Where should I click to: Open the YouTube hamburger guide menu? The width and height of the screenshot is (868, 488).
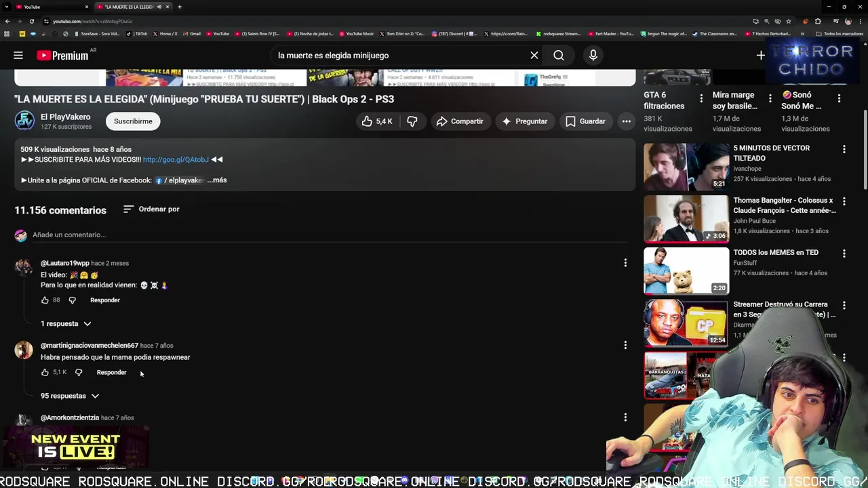pyautogui.click(x=18, y=56)
